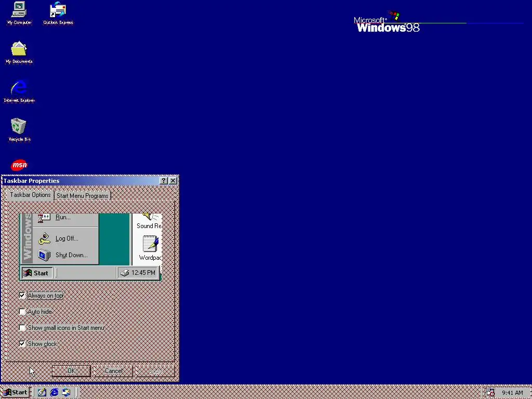Switch to the Start Menu Programs tab
Image resolution: width=532 pixels, height=399 pixels.
(x=83, y=196)
